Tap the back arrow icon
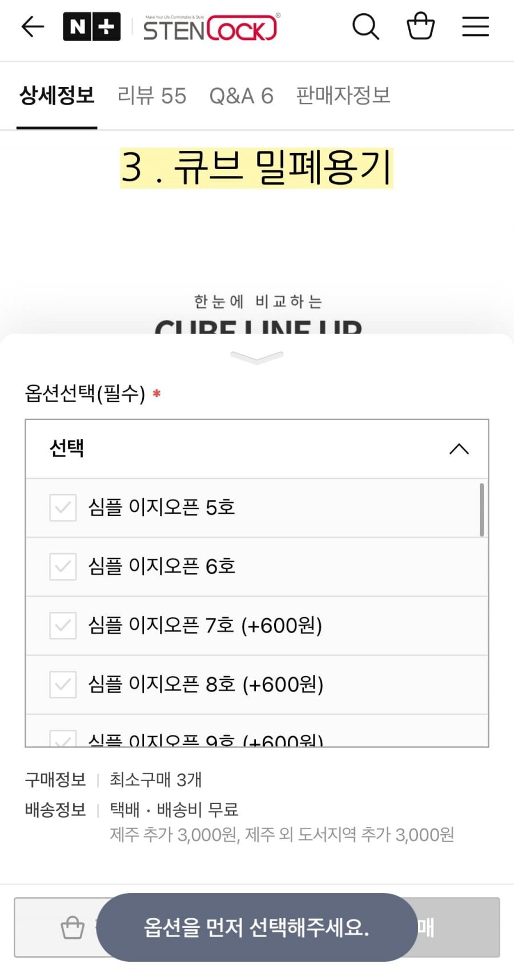The image size is (514, 980). coord(33,27)
